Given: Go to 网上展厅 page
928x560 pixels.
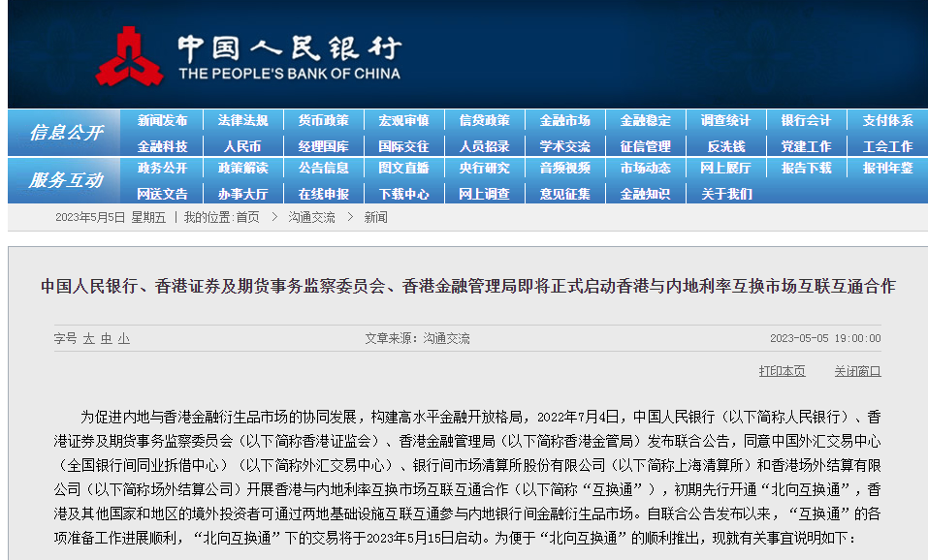Looking at the screenshot, I should (725, 168).
